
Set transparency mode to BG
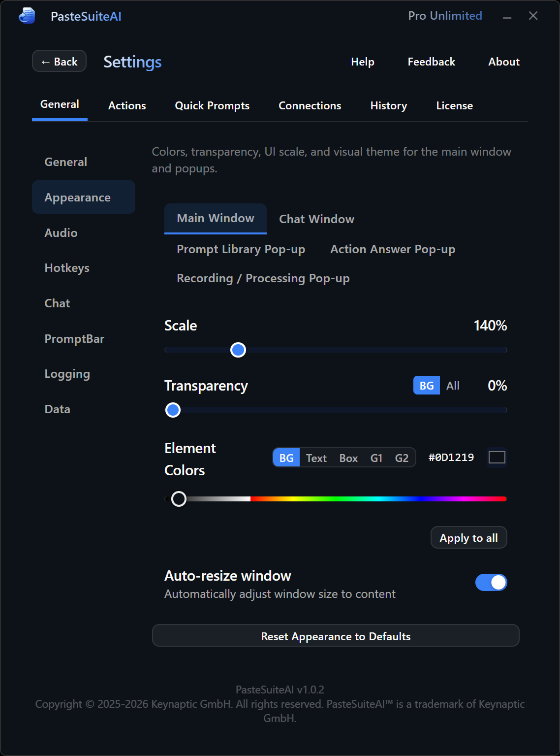tap(427, 386)
